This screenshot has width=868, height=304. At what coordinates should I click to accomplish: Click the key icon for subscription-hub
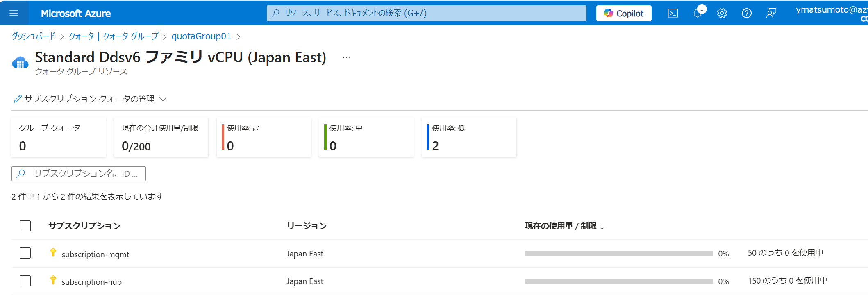tap(53, 280)
